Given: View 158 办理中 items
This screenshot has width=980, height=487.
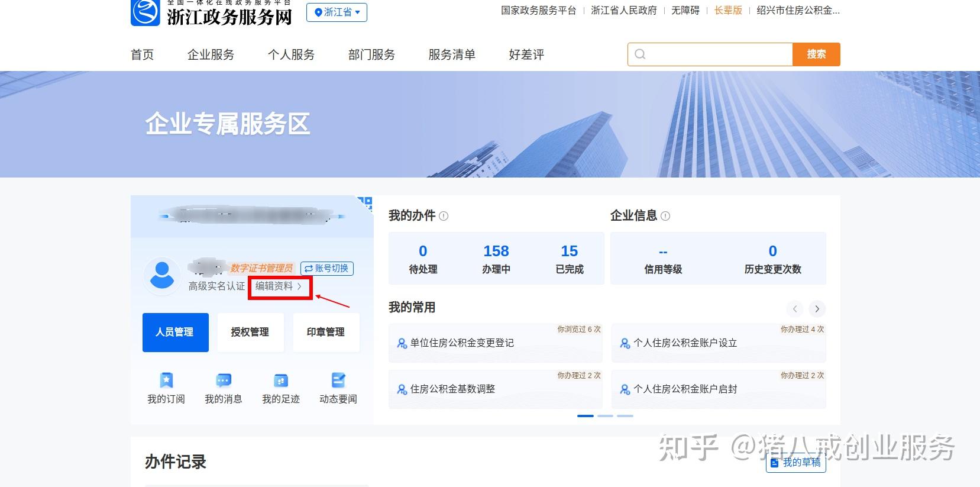Looking at the screenshot, I should click(496, 259).
